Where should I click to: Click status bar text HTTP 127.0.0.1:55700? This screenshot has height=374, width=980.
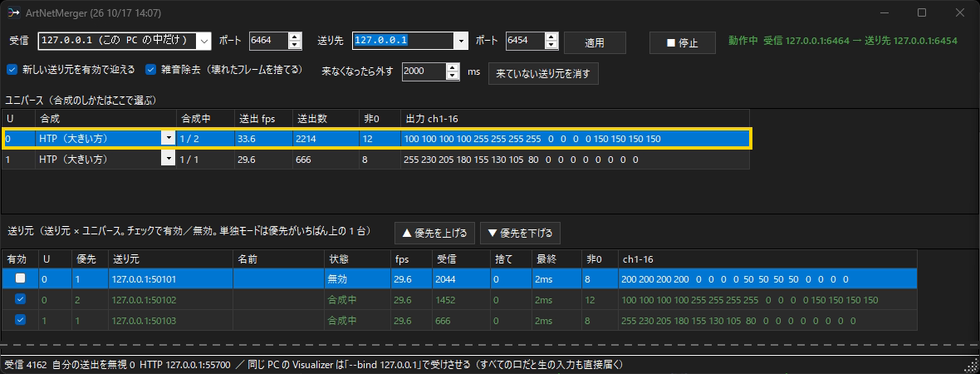185,364
